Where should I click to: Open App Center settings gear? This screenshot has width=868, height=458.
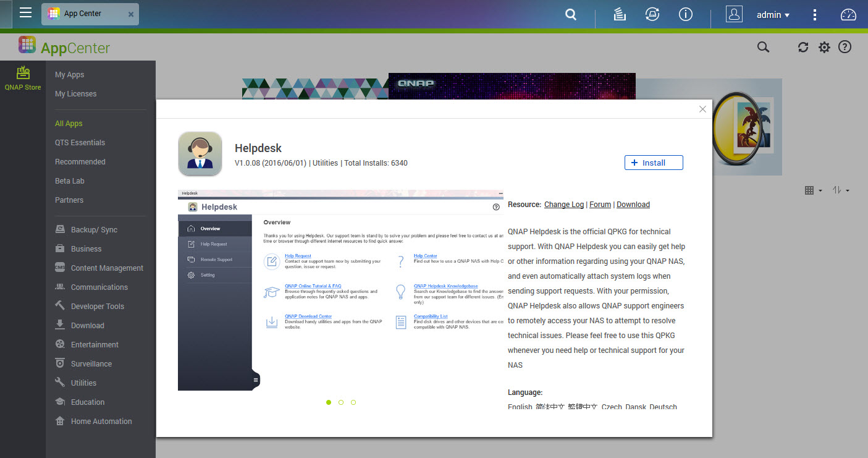click(x=824, y=48)
